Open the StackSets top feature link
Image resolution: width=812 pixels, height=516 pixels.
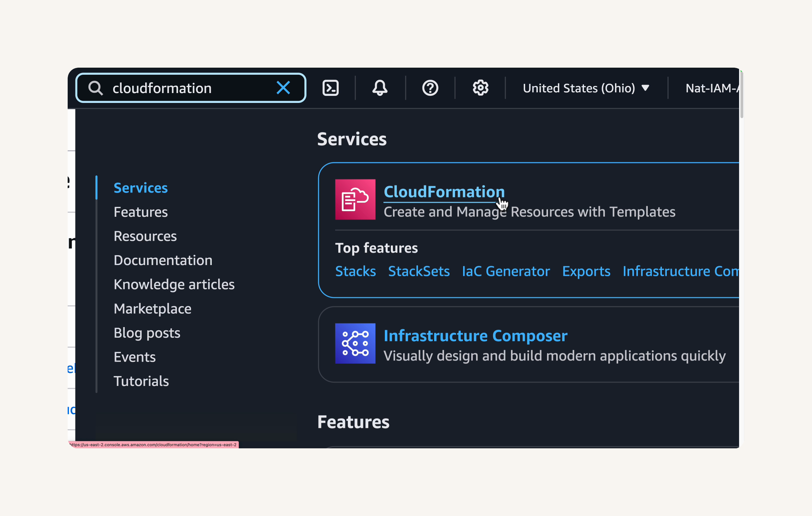(x=419, y=271)
